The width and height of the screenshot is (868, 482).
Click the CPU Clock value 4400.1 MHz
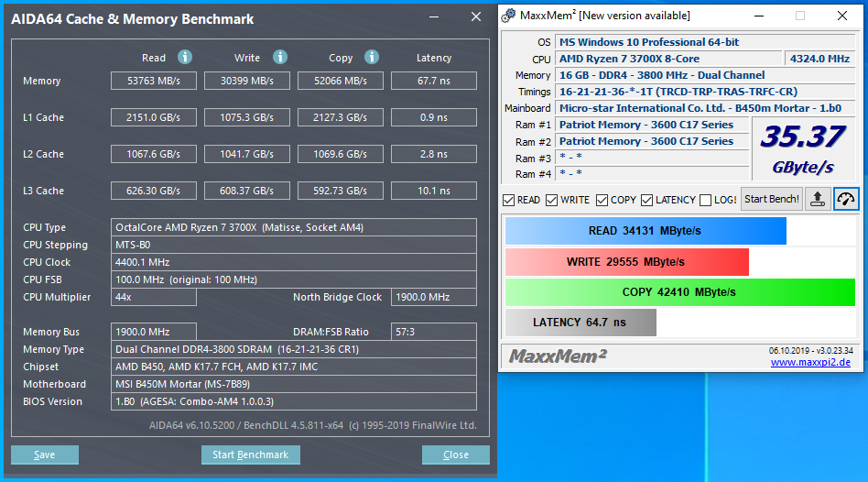(x=294, y=262)
